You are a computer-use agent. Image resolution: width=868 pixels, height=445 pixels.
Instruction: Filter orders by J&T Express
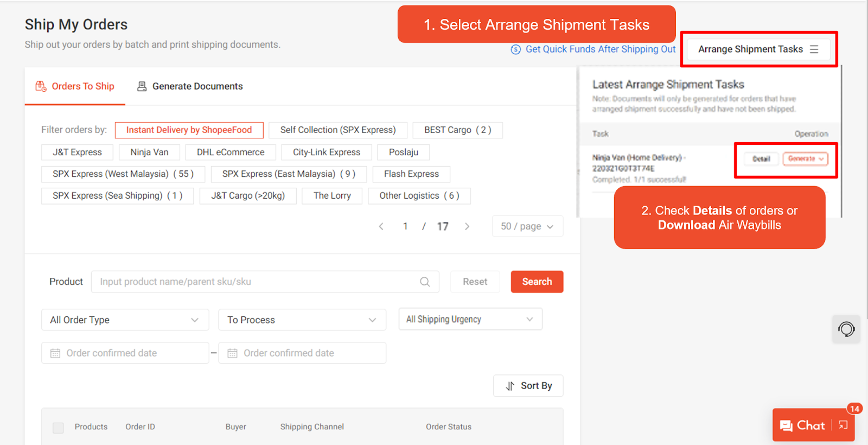tap(77, 152)
